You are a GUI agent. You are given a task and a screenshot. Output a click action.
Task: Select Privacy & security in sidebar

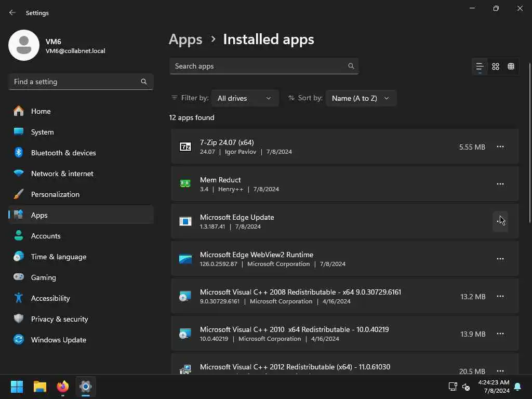point(59,319)
